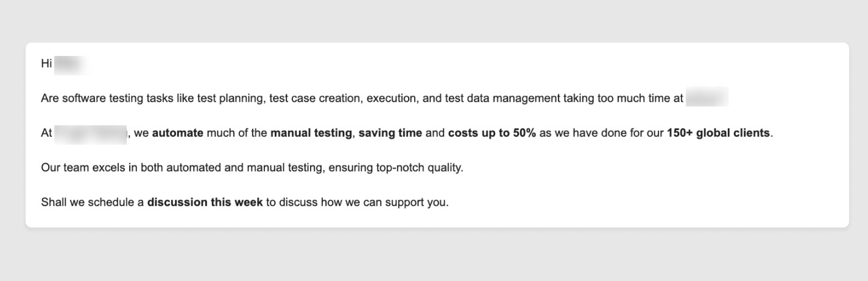Click the bold text '150+ global clients'

[718, 133]
